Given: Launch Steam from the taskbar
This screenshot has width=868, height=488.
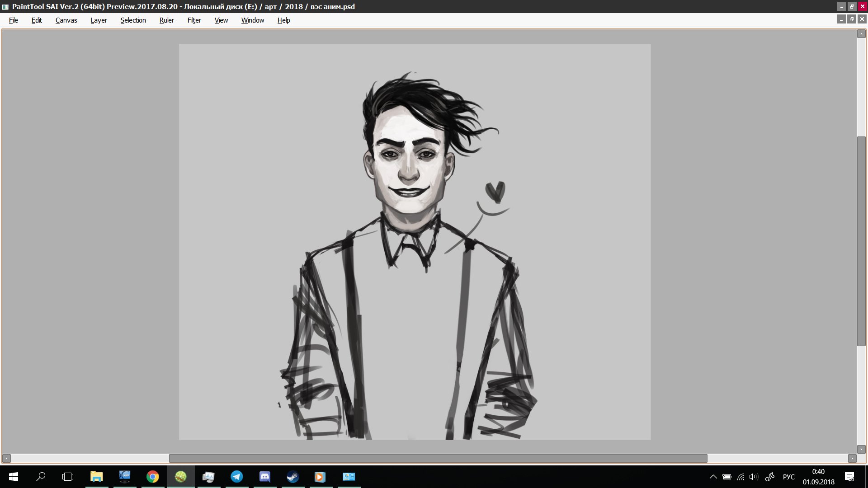Looking at the screenshot, I should point(293,477).
